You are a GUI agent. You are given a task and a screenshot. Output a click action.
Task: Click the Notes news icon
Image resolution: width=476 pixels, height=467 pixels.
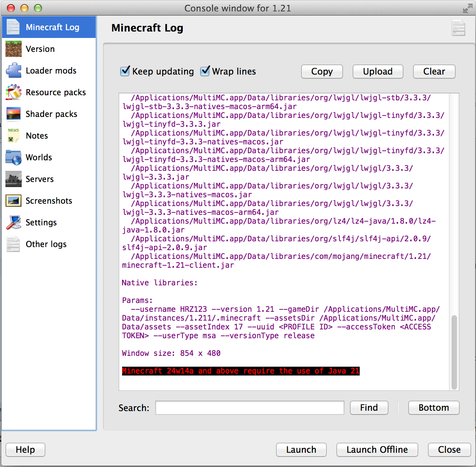click(x=13, y=136)
